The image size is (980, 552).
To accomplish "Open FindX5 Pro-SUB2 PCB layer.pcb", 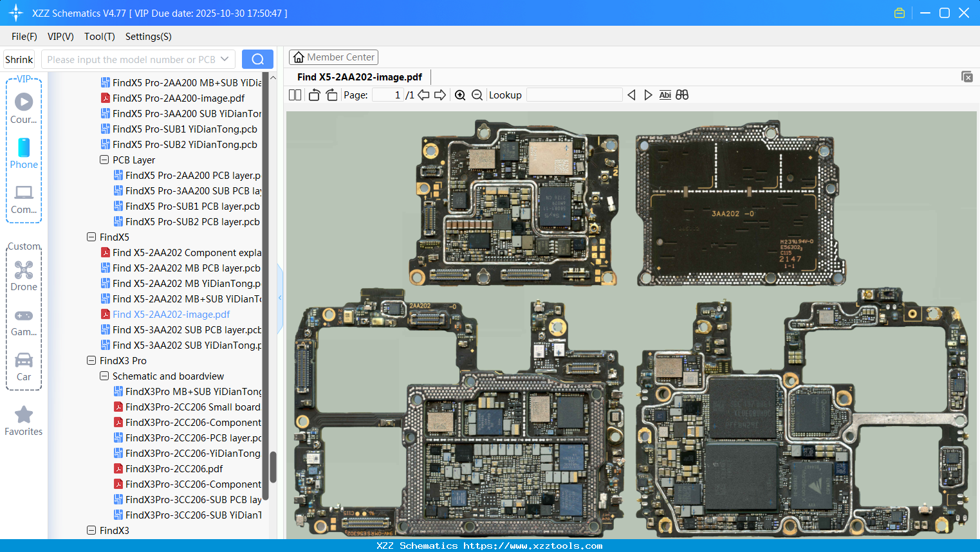I will (x=187, y=221).
